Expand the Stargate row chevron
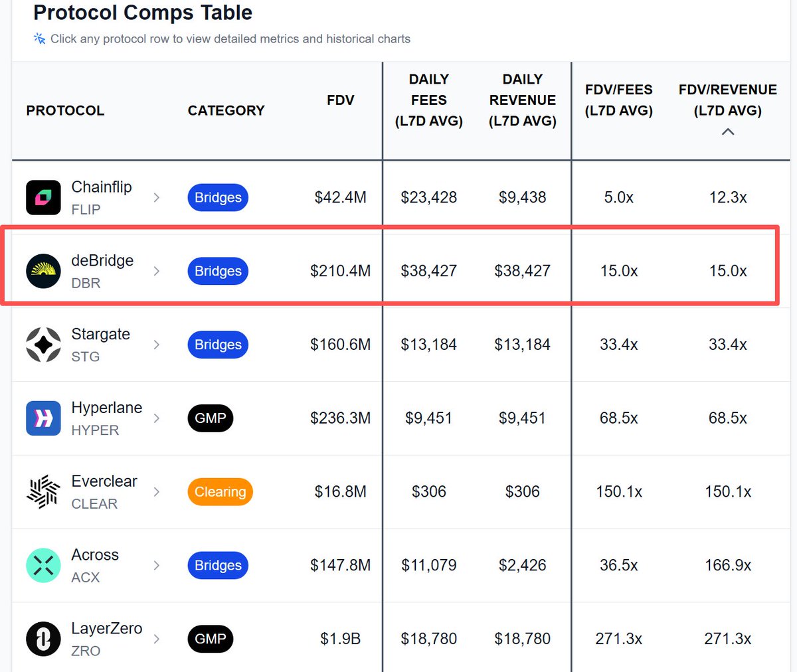This screenshot has height=672, width=797. [x=157, y=345]
